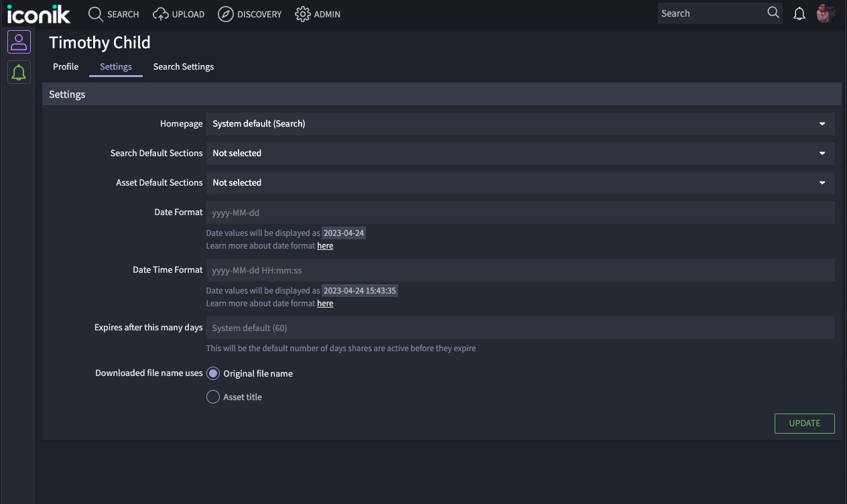Choose Asset title for downloaded file names
This screenshot has width=847, height=504.
[212, 397]
